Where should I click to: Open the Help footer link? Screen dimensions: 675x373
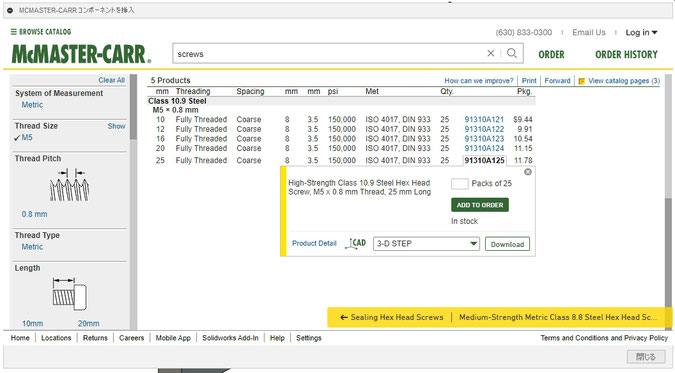(x=277, y=338)
